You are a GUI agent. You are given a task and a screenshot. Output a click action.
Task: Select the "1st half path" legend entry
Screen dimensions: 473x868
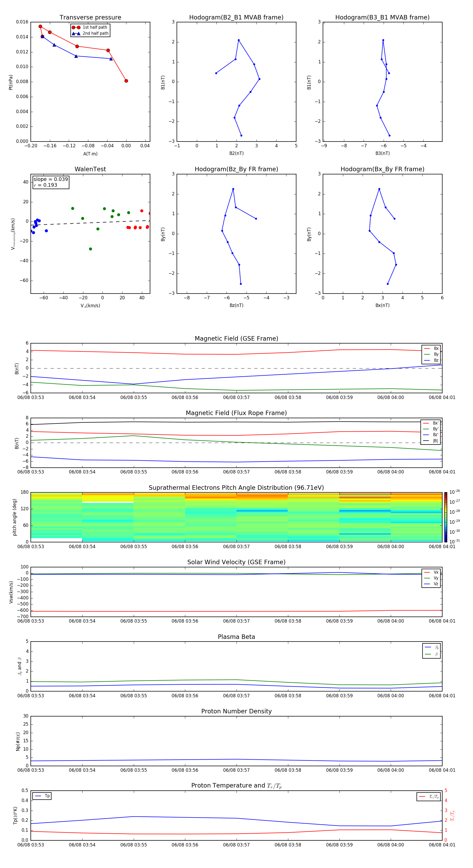tap(90, 27)
